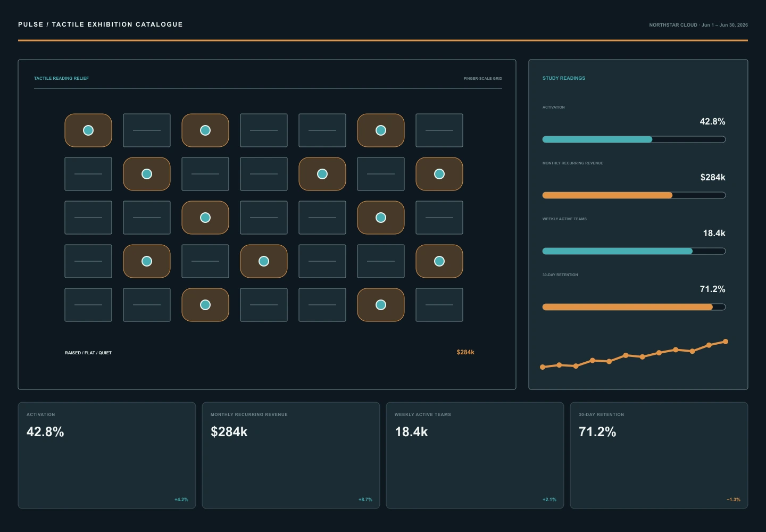Click the raised dot cell in bottom row, third column
This screenshot has height=532, width=766.
pyautogui.click(x=205, y=305)
